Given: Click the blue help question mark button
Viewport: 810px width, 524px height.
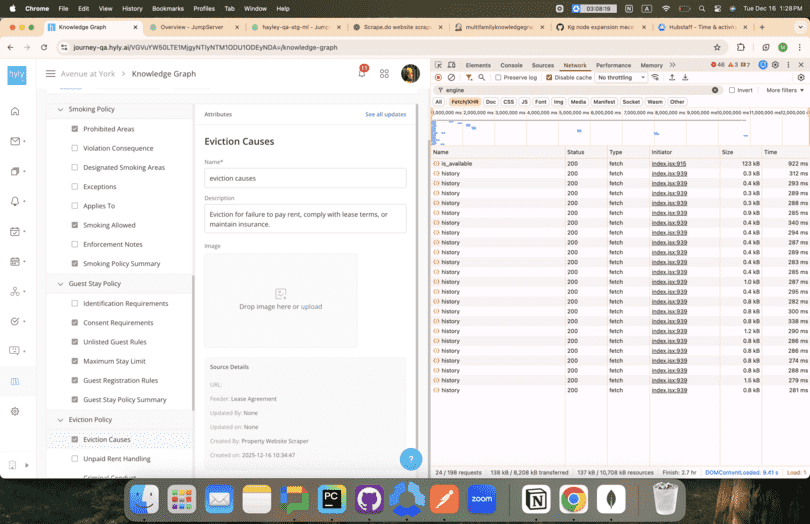Looking at the screenshot, I should pyautogui.click(x=411, y=459).
